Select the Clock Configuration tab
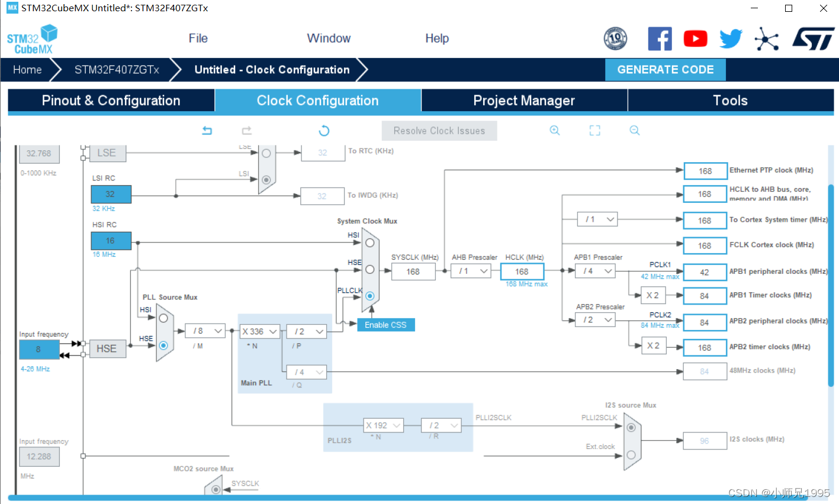This screenshot has width=839, height=504. [317, 101]
